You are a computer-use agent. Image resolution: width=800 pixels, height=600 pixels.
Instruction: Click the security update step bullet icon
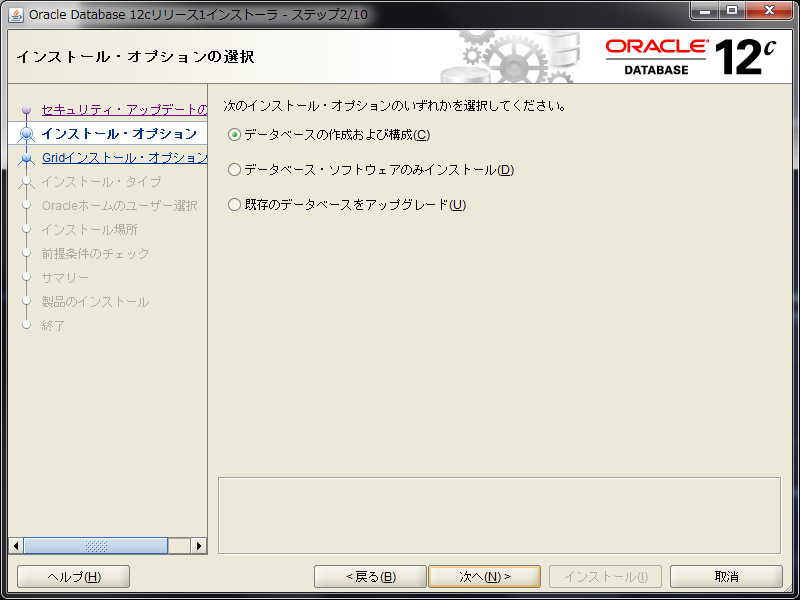click(27, 110)
